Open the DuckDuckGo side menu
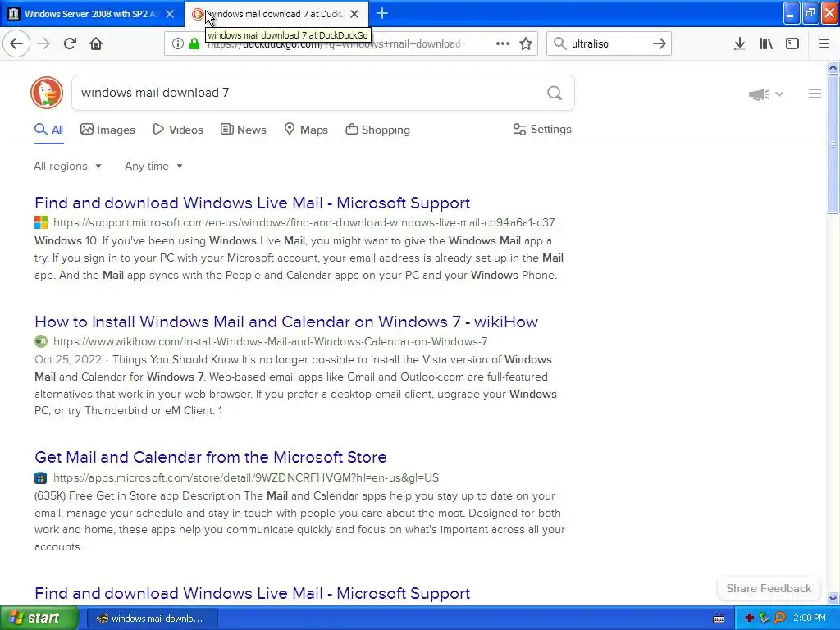This screenshot has height=630, width=840. pyautogui.click(x=815, y=94)
